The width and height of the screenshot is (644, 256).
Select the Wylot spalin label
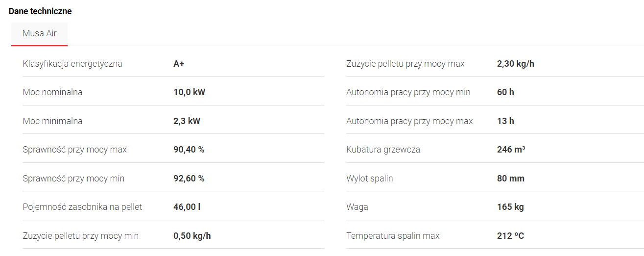369,179
